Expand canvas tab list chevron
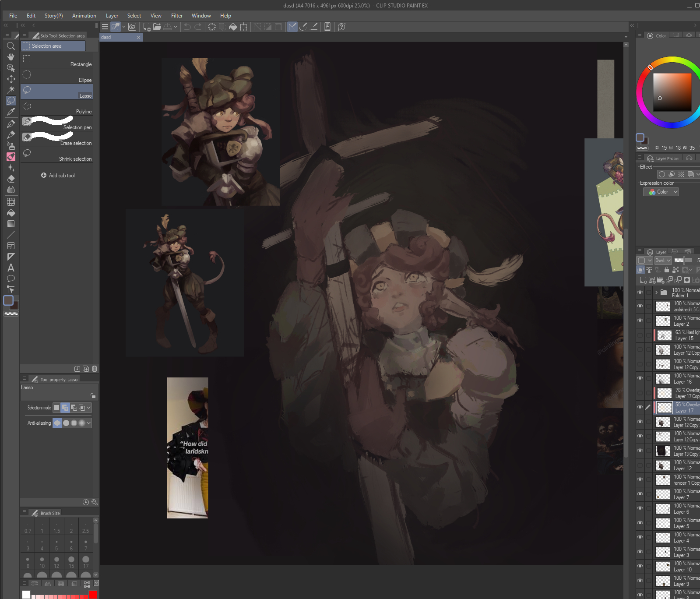Viewport: 700px width, 599px height. [x=626, y=37]
